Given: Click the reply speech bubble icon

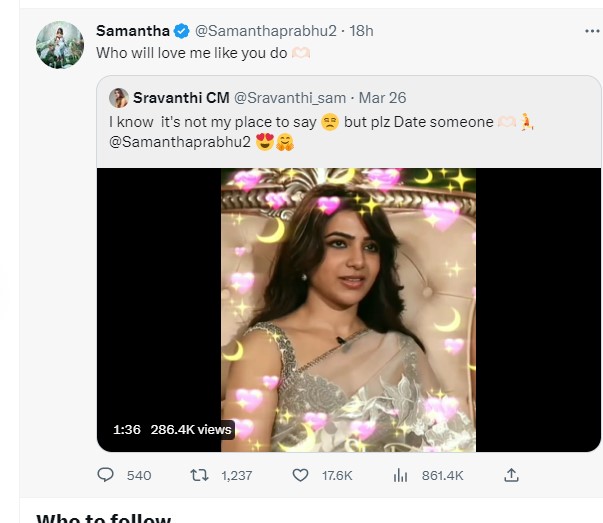Looking at the screenshot, I should (106, 475).
